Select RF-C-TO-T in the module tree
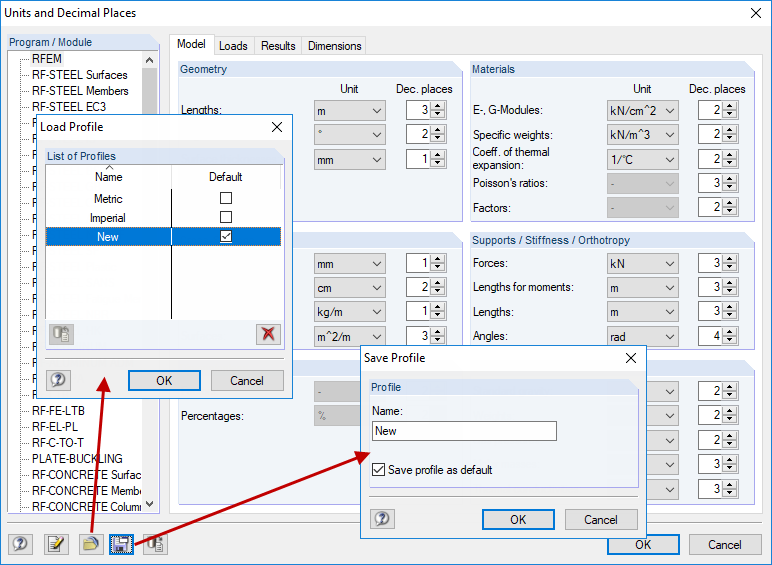772x565 pixels. pyautogui.click(x=58, y=442)
